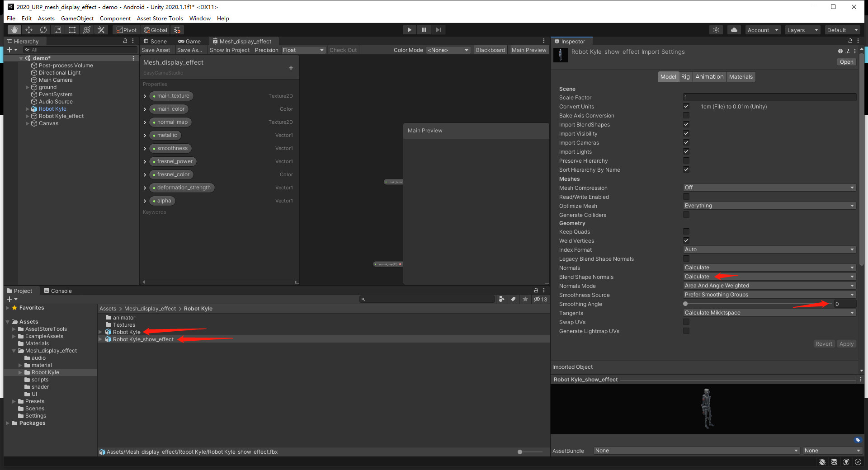Viewport: 868px width, 470px height.
Task: Click the Smoothing Angle slider
Action: click(684, 304)
